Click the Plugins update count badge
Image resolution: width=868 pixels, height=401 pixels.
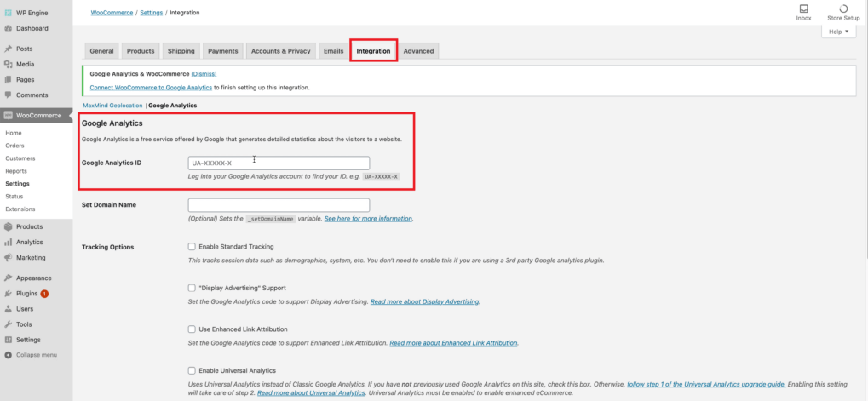pyautogui.click(x=44, y=294)
